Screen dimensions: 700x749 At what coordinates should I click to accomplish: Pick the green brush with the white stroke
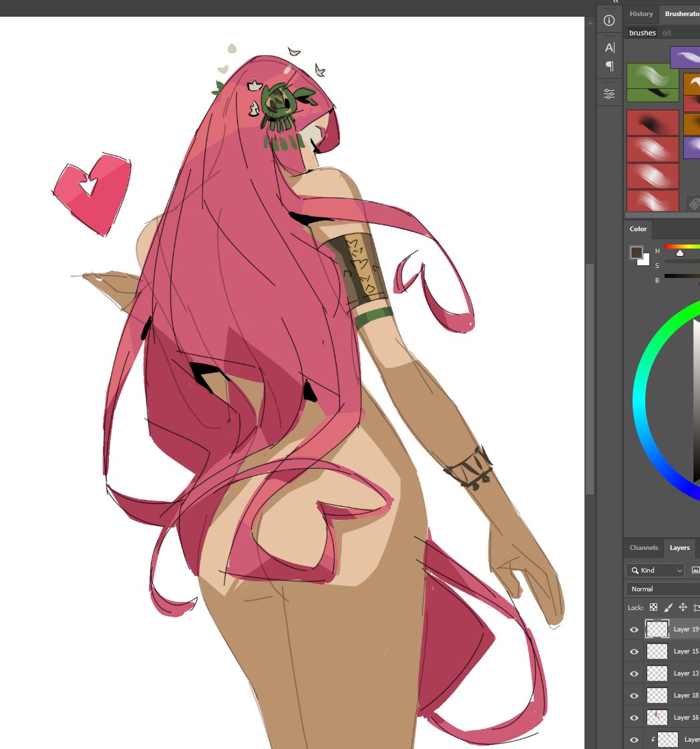[653, 76]
